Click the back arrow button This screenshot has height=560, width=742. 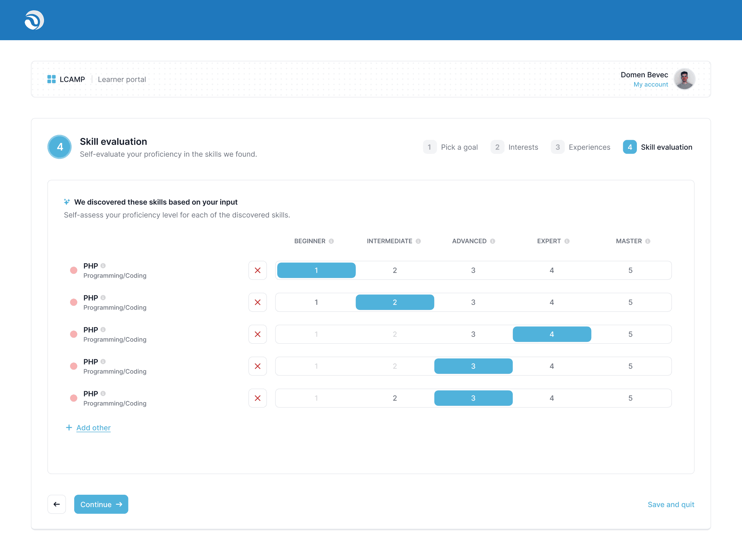pyautogui.click(x=57, y=504)
